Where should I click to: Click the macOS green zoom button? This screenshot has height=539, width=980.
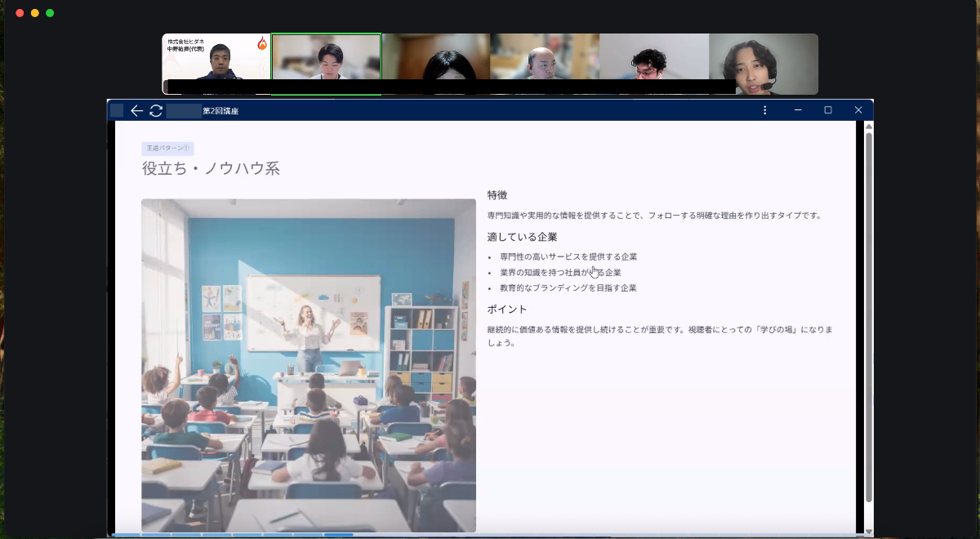pyautogui.click(x=51, y=13)
